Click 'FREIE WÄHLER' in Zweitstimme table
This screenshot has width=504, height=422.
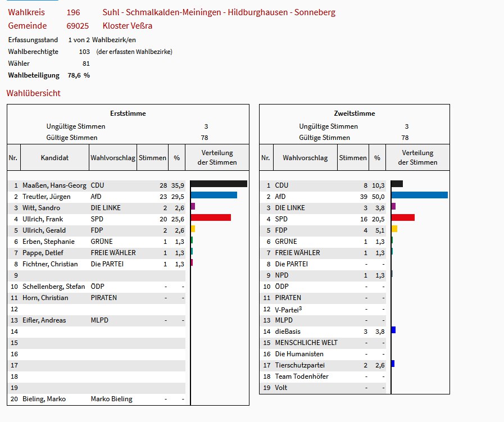click(298, 253)
